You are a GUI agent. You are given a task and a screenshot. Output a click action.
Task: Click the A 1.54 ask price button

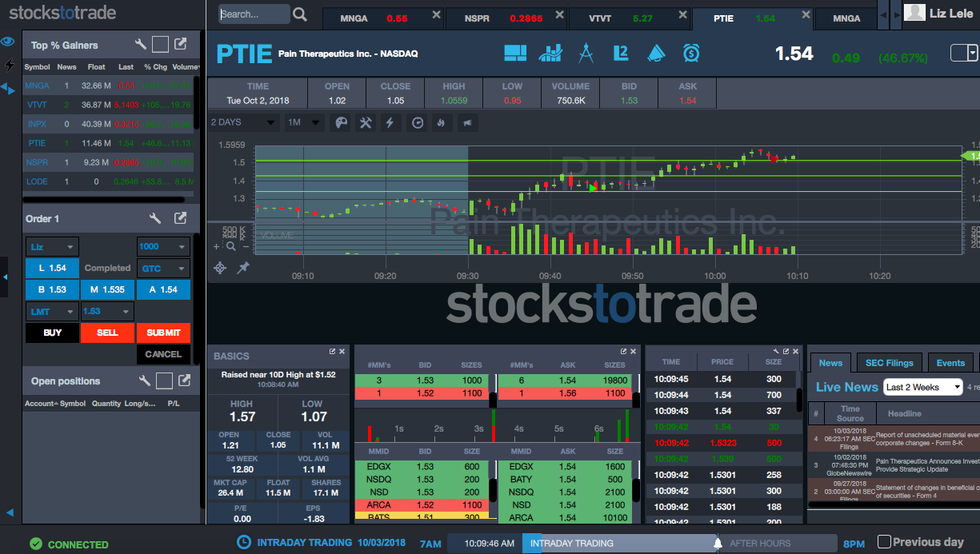[163, 289]
